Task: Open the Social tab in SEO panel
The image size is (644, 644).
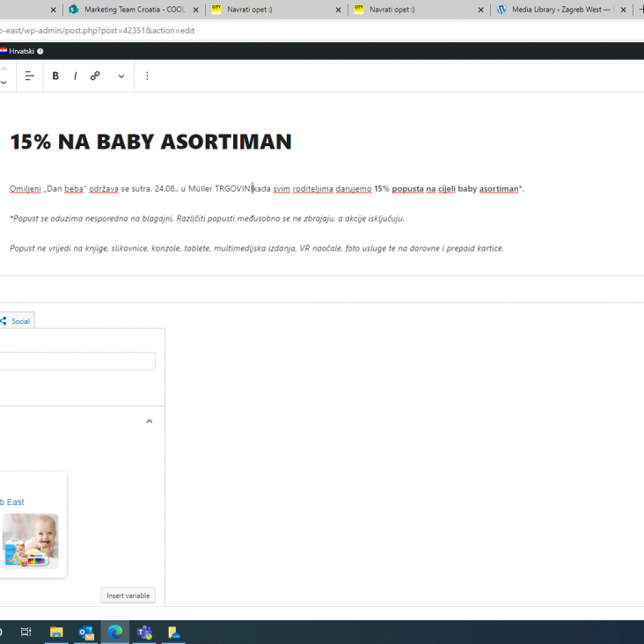Action: pos(17,321)
